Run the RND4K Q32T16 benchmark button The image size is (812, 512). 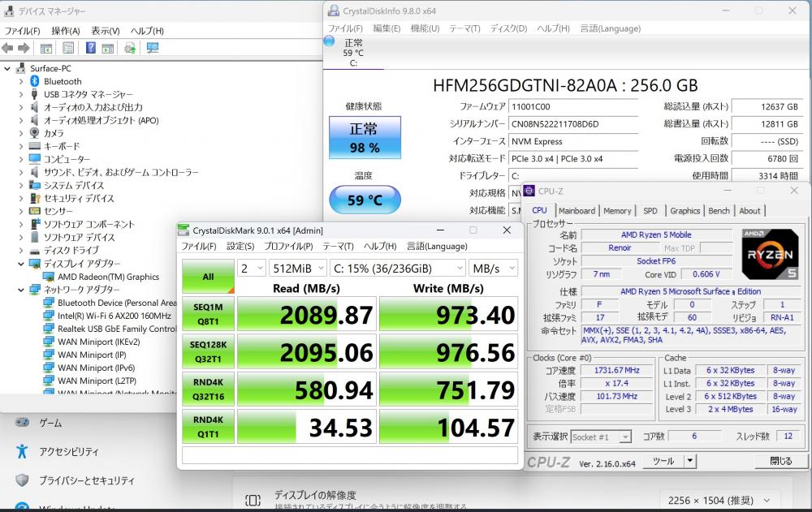[208, 389]
